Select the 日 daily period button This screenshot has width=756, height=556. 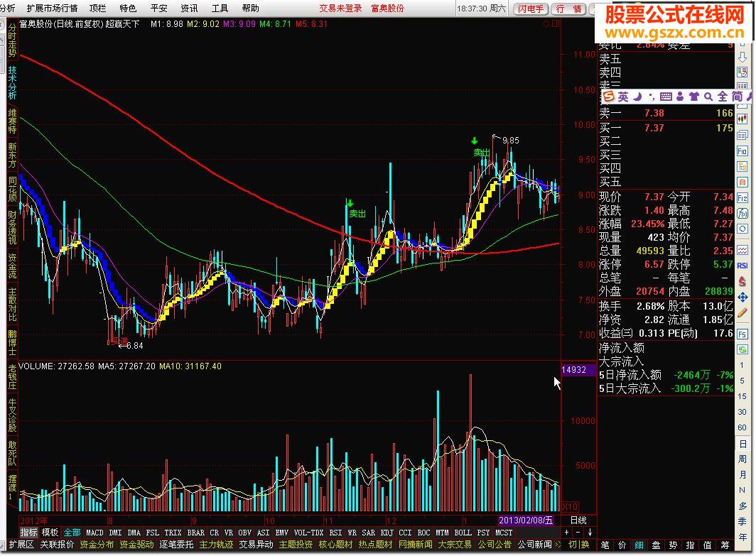pos(742,443)
